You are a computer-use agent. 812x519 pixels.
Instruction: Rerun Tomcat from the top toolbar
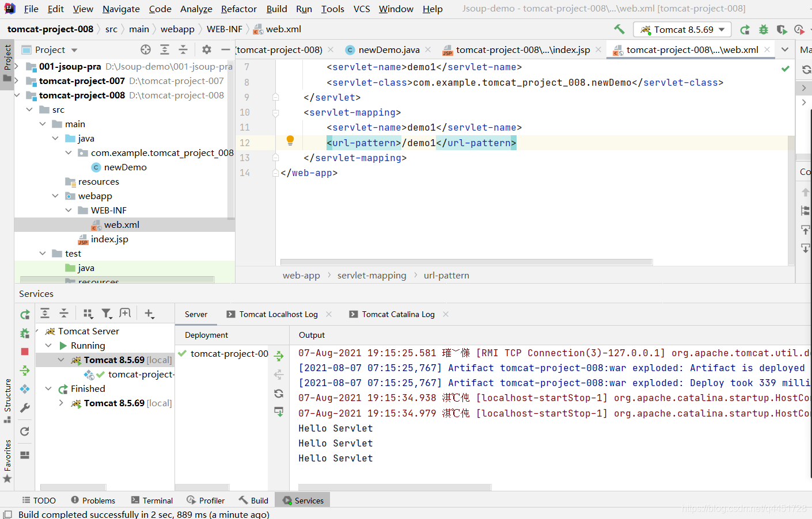tap(745, 29)
